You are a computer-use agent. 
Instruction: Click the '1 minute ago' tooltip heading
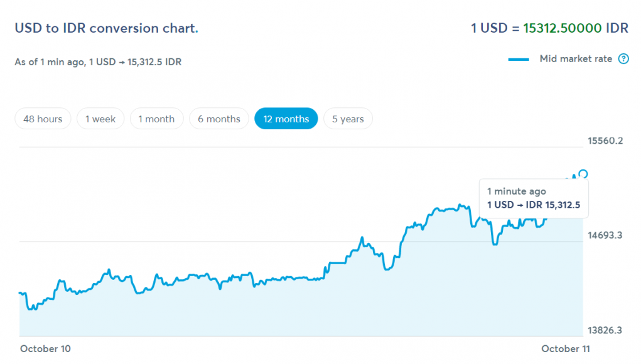(517, 191)
